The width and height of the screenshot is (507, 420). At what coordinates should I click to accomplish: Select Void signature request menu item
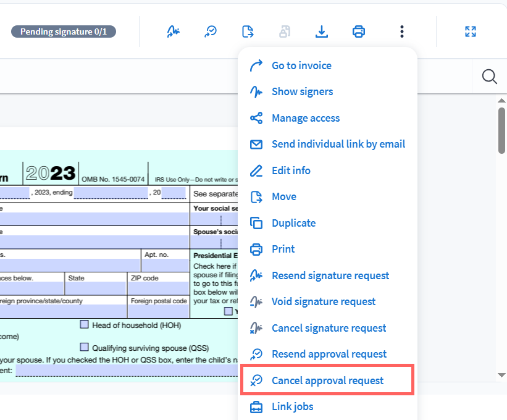[324, 301]
